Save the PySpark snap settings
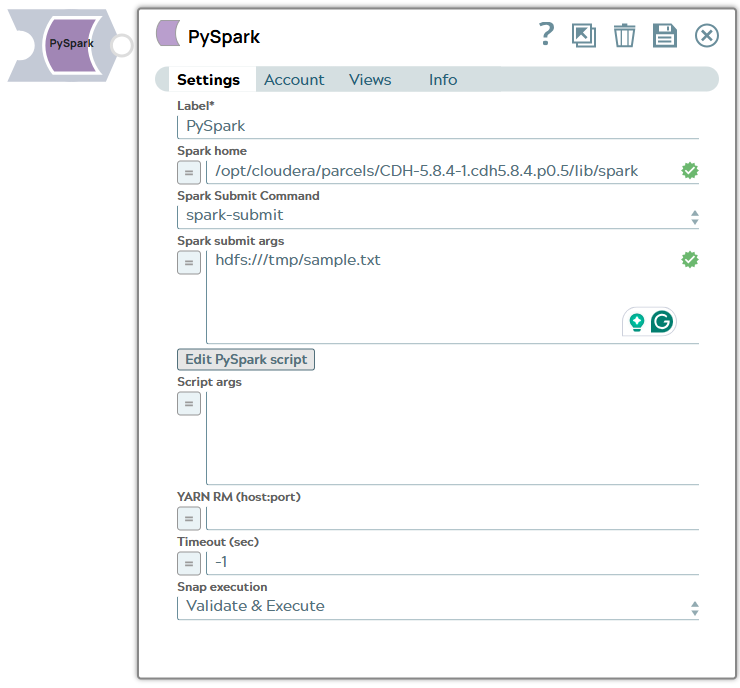 coord(665,36)
